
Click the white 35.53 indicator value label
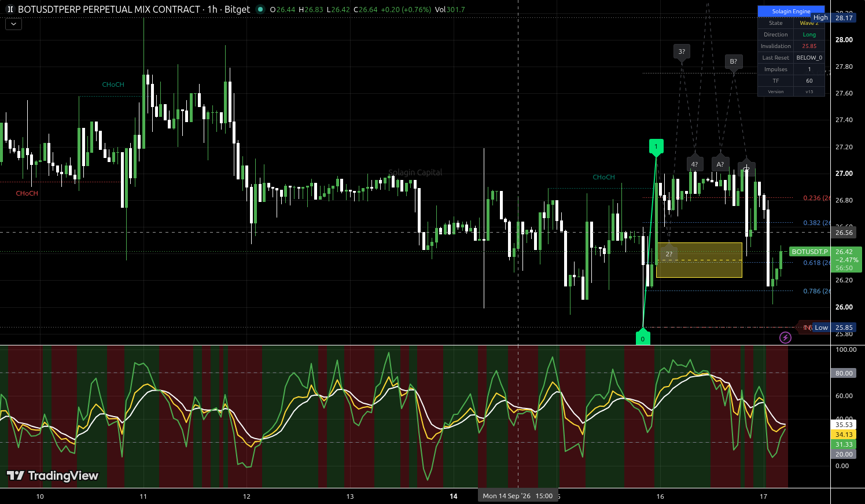(844, 425)
